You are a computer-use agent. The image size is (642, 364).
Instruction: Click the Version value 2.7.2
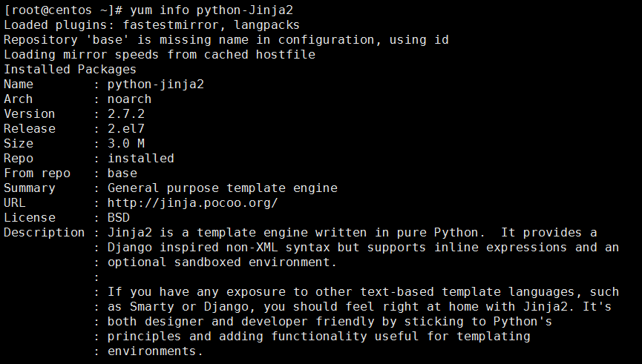click(125, 113)
